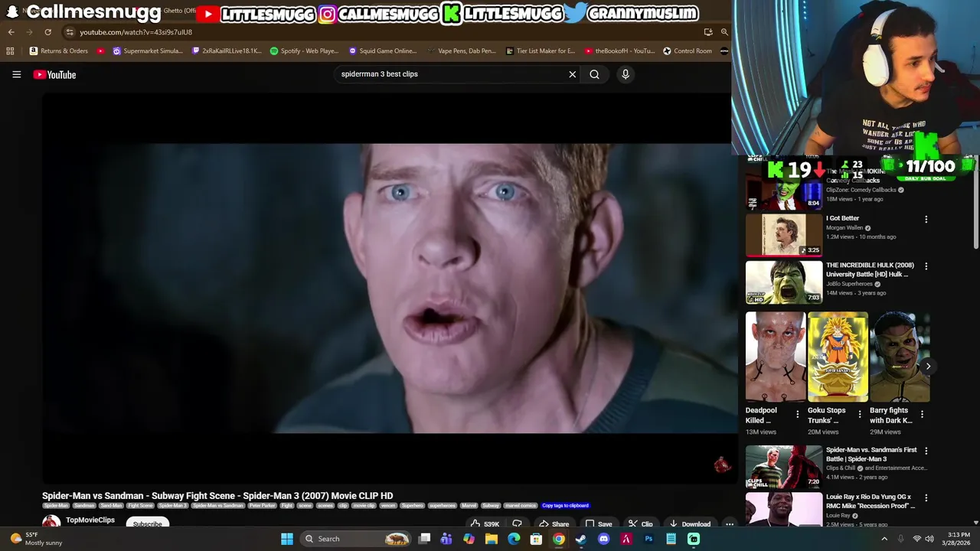Reload the page with the refresh icon

47,32
